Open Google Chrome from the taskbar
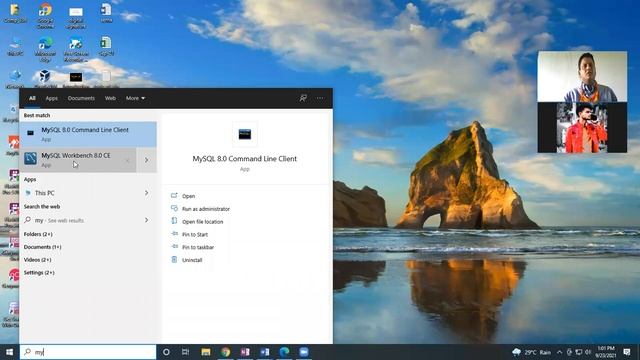 225,352
